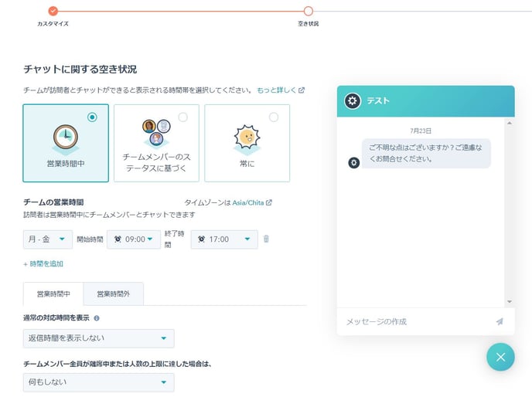The height and width of the screenshot is (397, 532).
Task: Click the sun illustration on 常に card
Action: coord(247,138)
